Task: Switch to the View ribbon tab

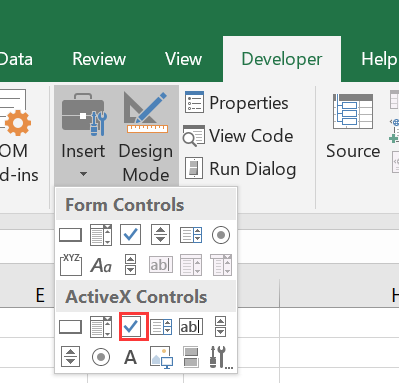Action: 183,59
